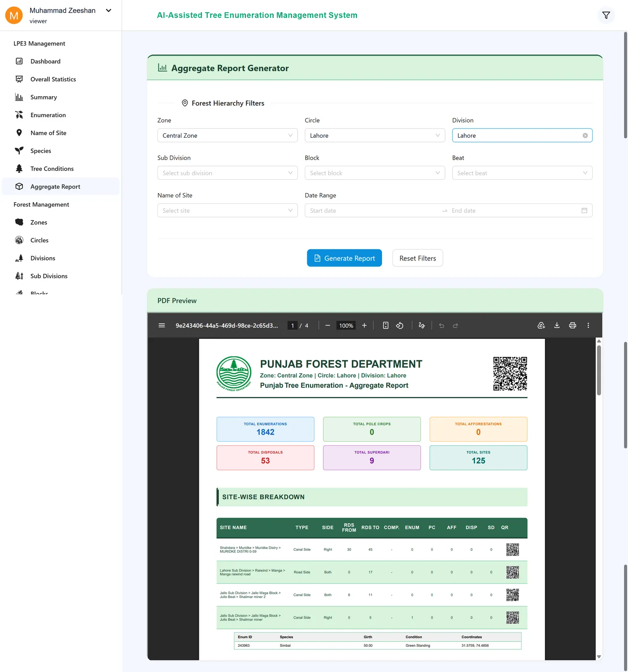This screenshot has width=628, height=672.
Task: Click the End date field
Action: tap(514, 210)
